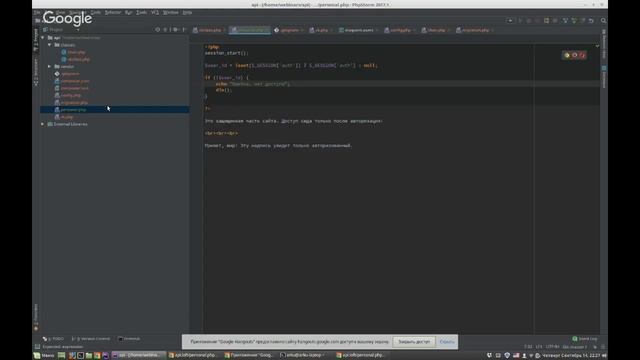
Task: Collapse the classes folder arrow
Action: pyautogui.click(x=50, y=45)
